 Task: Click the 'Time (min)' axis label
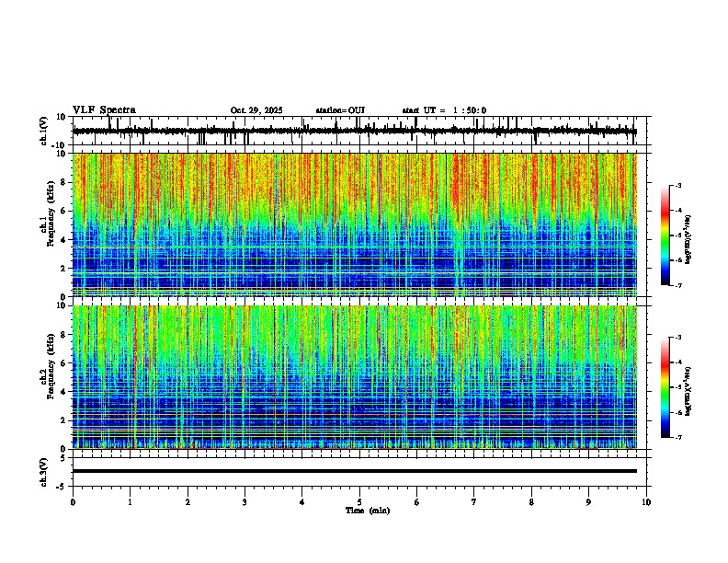tap(368, 511)
